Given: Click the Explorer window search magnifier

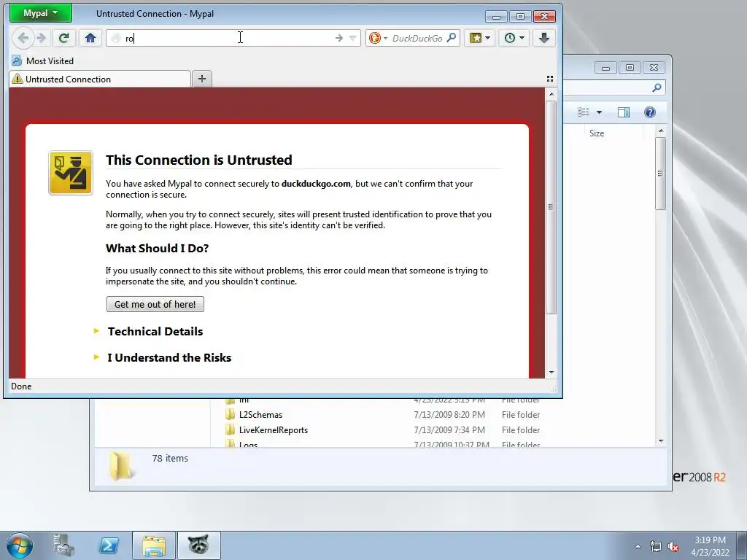Looking at the screenshot, I should click(x=657, y=87).
